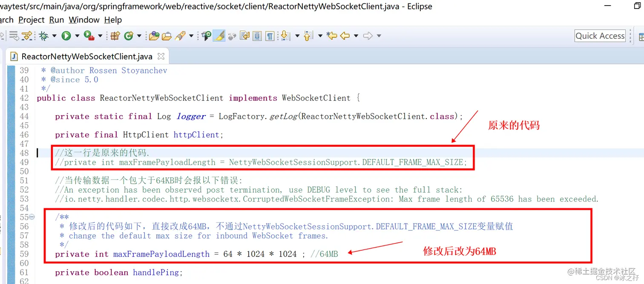Click the green Run button
This screenshot has width=644, height=284.
(x=66, y=36)
